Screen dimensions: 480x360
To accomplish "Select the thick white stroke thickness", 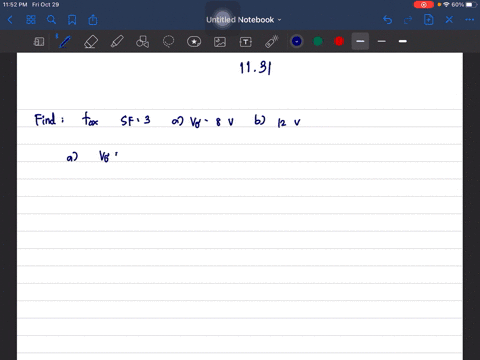I will click(x=403, y=41).
